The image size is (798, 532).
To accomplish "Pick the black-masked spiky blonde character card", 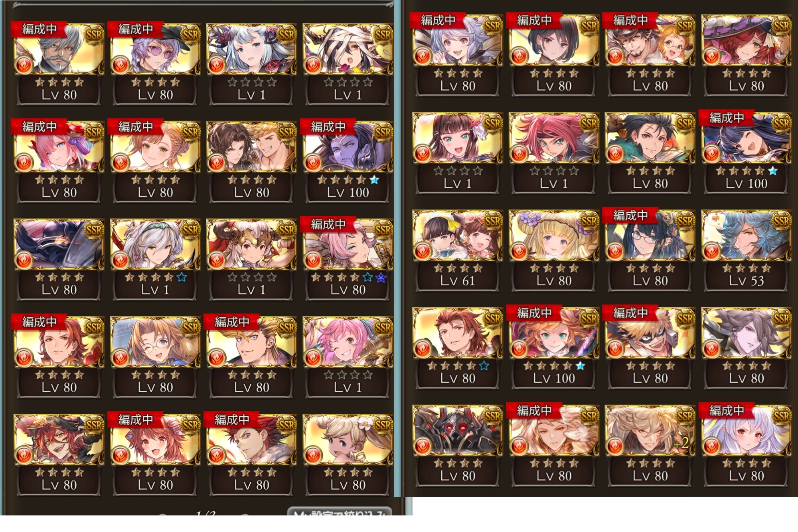I will pyautogui.click(x=650, y=348).
